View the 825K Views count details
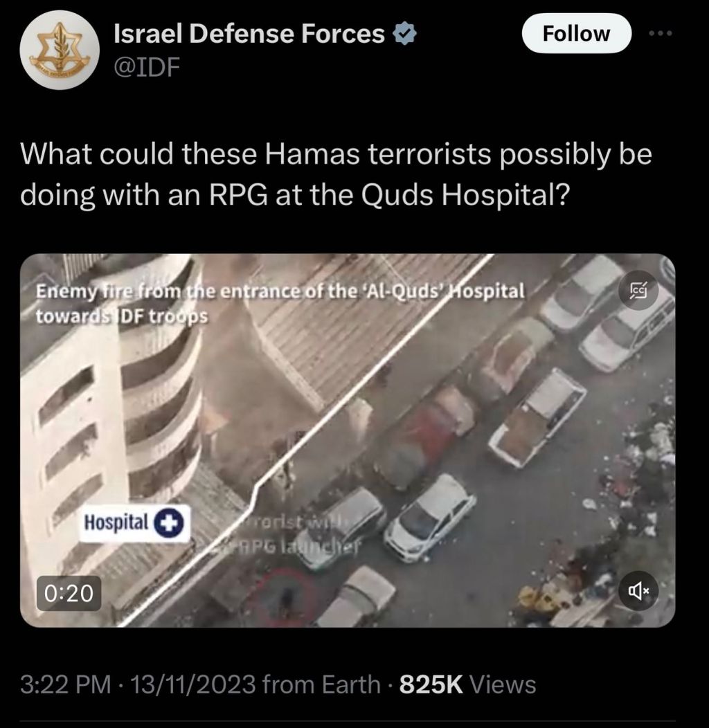 pos(467,685)
